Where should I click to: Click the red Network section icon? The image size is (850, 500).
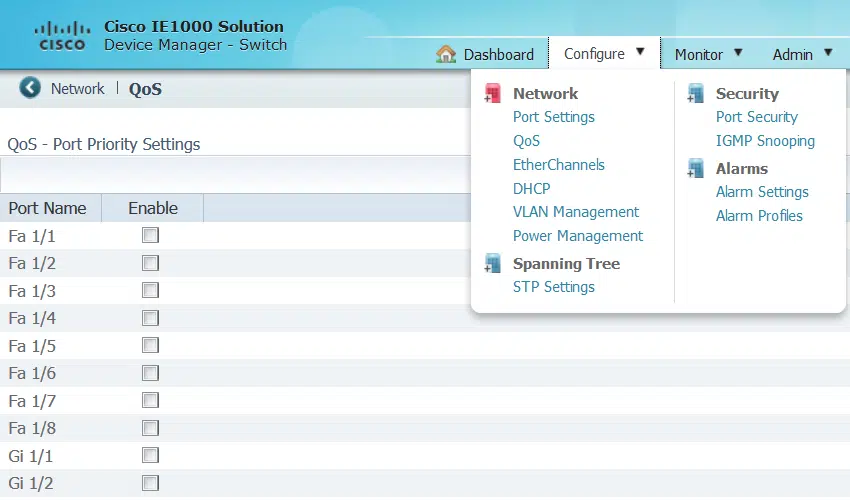[x=493, y=93]
